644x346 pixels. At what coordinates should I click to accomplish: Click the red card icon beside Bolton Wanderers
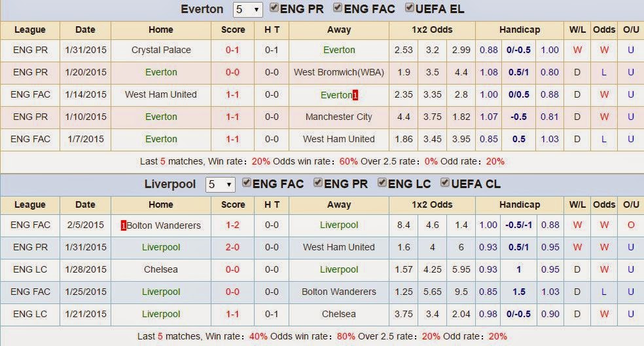pos(123,225)
